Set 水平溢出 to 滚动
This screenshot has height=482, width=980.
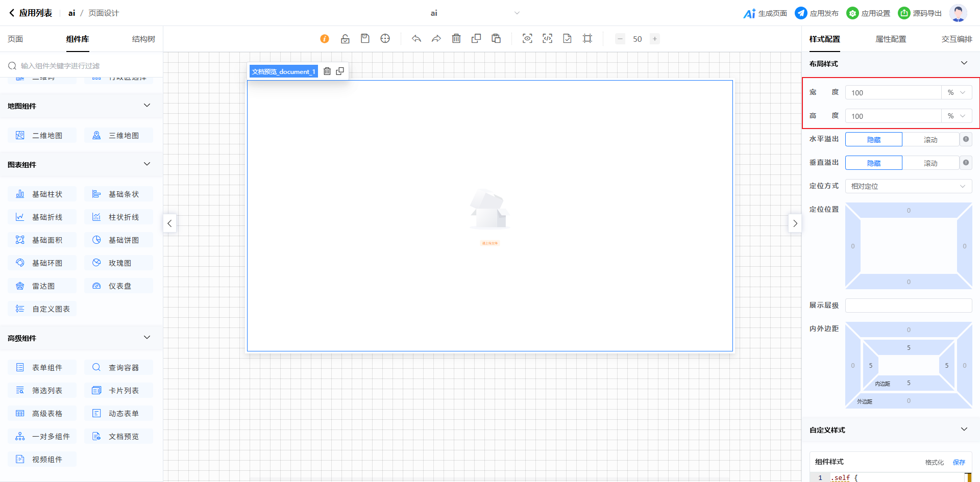pyautogui.click(x=930, y=140)
